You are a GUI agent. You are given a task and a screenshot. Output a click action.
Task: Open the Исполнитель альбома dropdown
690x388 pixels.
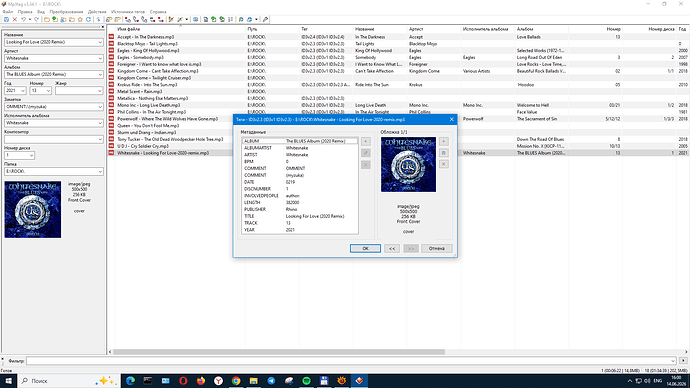pos(100,123)
